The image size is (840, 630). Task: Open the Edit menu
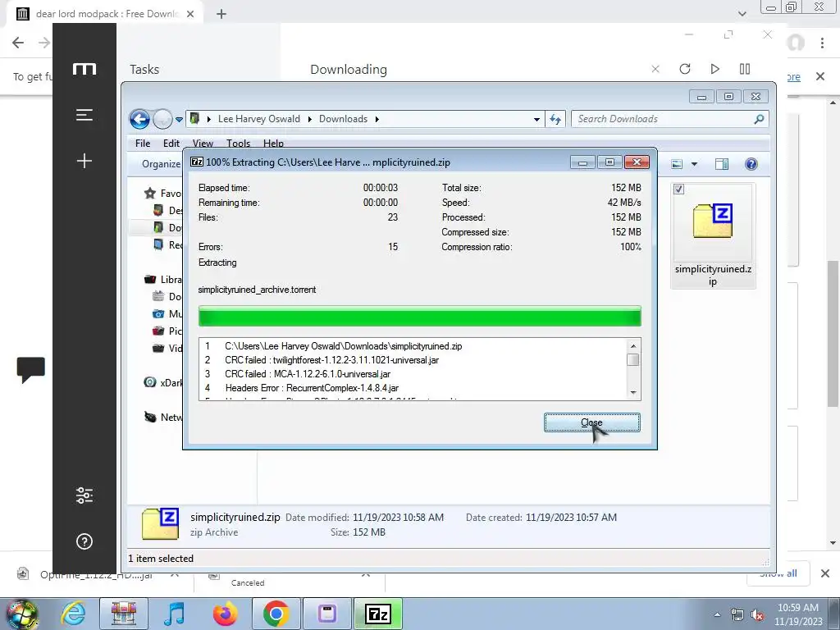[x=171, y=143]
